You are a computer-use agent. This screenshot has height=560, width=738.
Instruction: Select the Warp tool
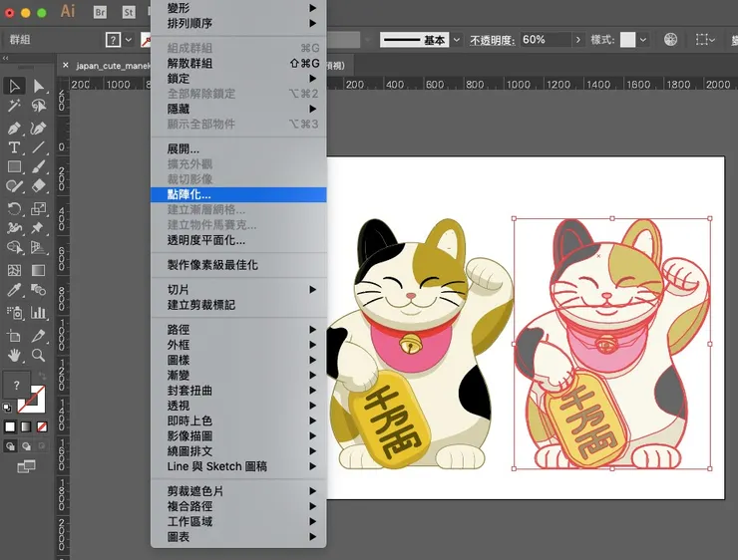(14, 228)
